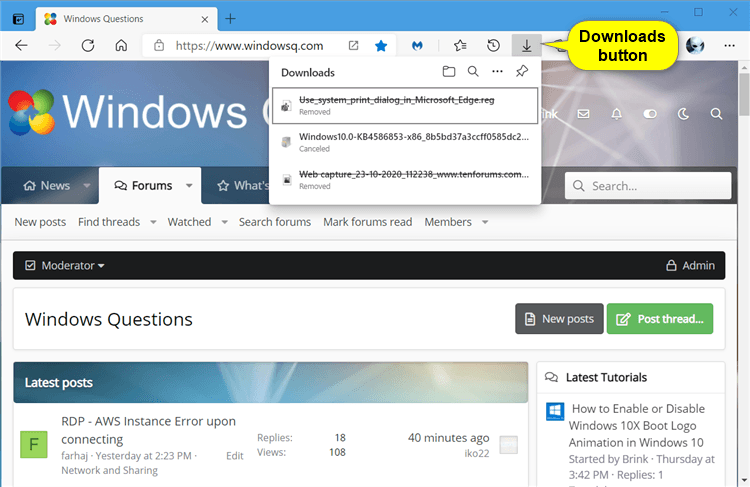Click the Refresh page icon
This screenshot has height=487, width=750.
[88, 45]
